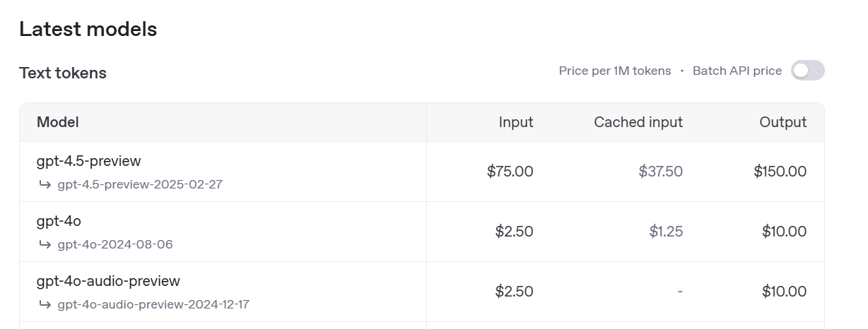Click the arrow icon beside gpt-4.5-preview-2025-02-27

tap(45, 185)
